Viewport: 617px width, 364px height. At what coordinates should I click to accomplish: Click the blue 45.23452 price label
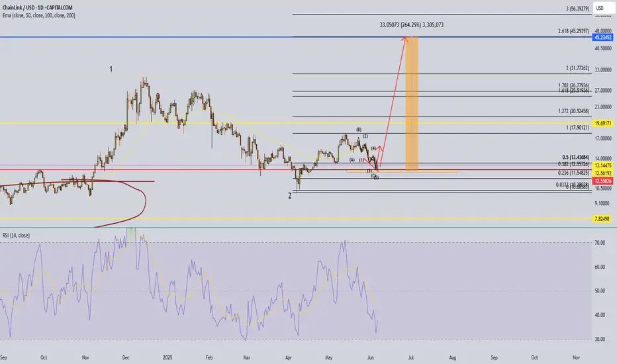coord(602,37)
